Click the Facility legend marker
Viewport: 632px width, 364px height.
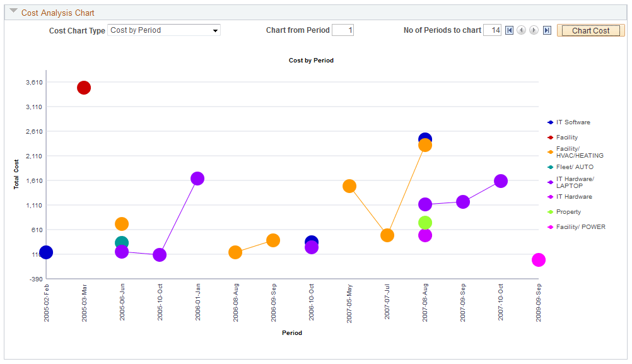548,137
